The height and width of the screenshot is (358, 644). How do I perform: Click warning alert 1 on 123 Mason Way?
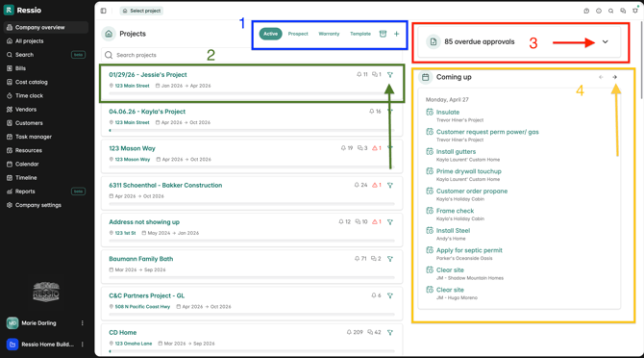coord(377,148)
